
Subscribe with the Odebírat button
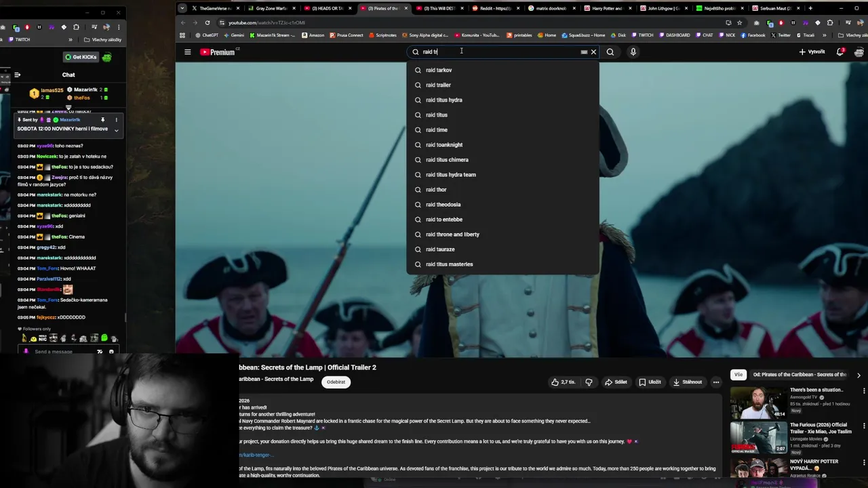coord(336,382)
